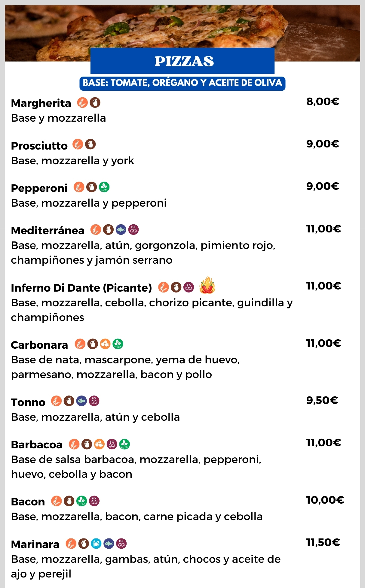Click the egg allergen icon beside Carbonara

(x=105, y=344)
